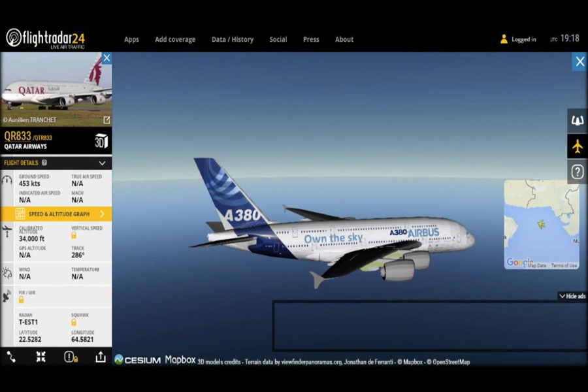
Task: Close the 3D view
Action: [x=580, y=61]
